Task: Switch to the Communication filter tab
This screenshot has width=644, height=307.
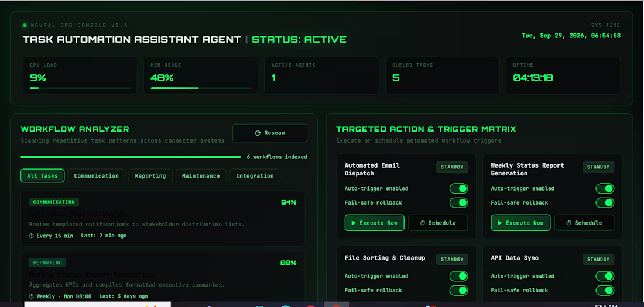Action: (x=96, y=175)
